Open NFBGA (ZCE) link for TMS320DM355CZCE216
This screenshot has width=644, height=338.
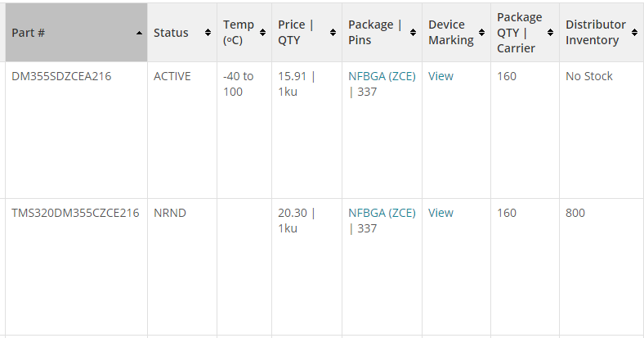[x=382, y=213]
